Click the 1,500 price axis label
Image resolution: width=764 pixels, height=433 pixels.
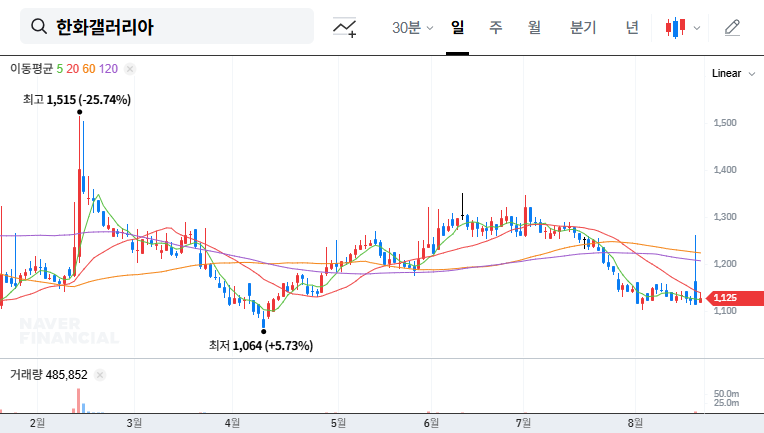(725, 123)
